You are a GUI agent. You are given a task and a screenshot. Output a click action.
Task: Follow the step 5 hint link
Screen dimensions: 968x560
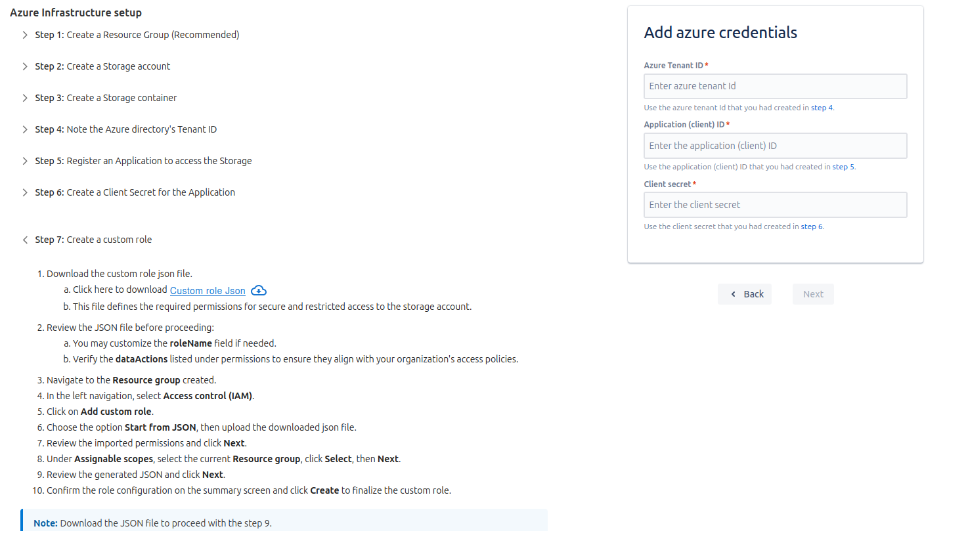coord(843,167)
